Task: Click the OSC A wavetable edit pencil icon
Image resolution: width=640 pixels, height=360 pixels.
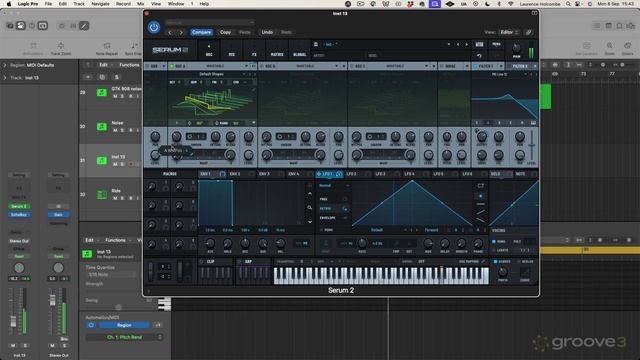Action: tap(253, 89)
